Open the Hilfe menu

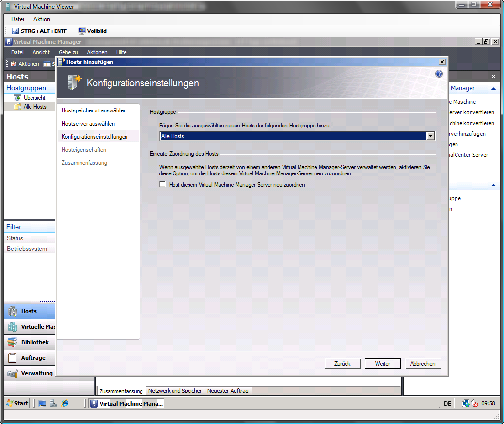[x=122, y=52]
